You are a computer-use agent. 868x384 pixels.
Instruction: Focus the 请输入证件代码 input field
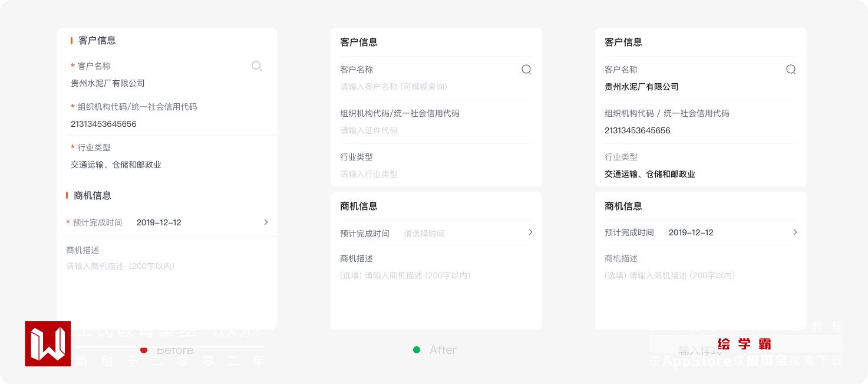click(369, 130)
